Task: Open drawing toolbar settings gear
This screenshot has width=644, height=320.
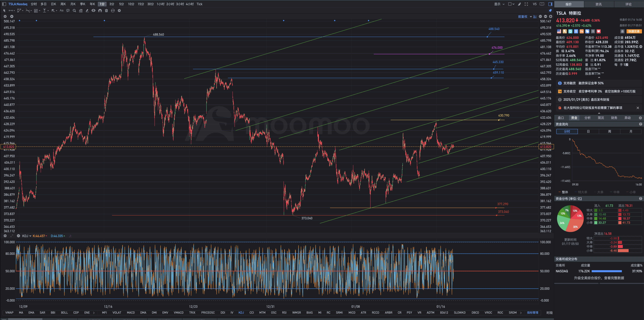Action: click(119, 11)
